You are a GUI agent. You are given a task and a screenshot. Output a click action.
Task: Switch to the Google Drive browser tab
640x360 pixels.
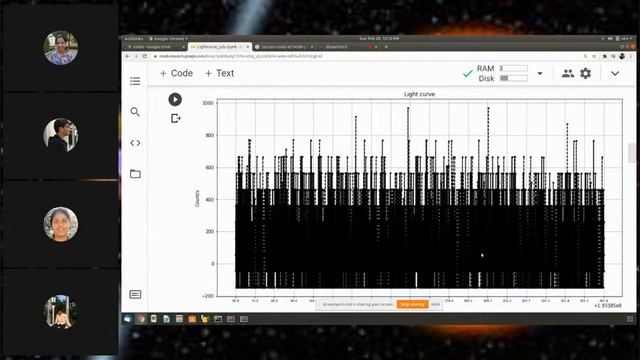click(154, 47)
